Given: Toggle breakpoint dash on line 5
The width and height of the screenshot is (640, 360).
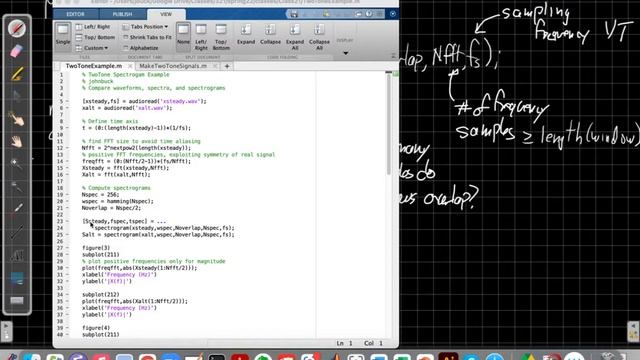Looking at the screenshot, I should coord(67,101).
